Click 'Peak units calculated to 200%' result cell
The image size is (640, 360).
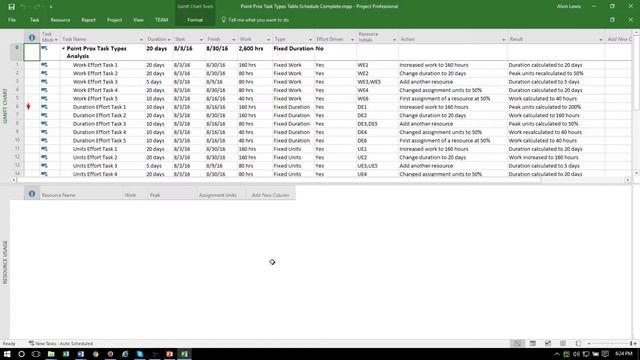(556, 107)
